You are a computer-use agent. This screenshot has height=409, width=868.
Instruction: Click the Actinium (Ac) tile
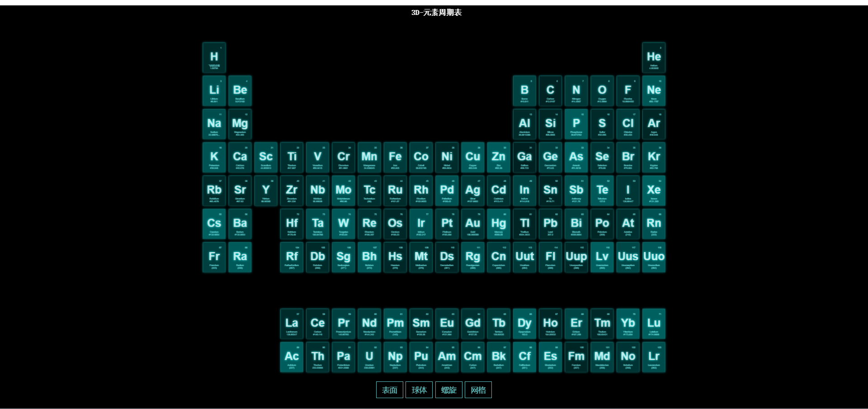click(x=292, y=357)
